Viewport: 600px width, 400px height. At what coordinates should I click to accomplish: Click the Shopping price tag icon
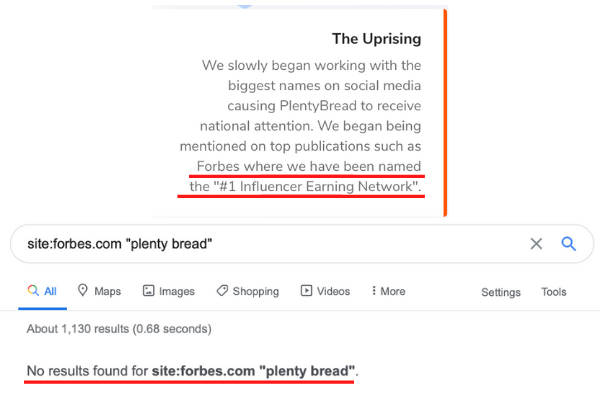222,291
